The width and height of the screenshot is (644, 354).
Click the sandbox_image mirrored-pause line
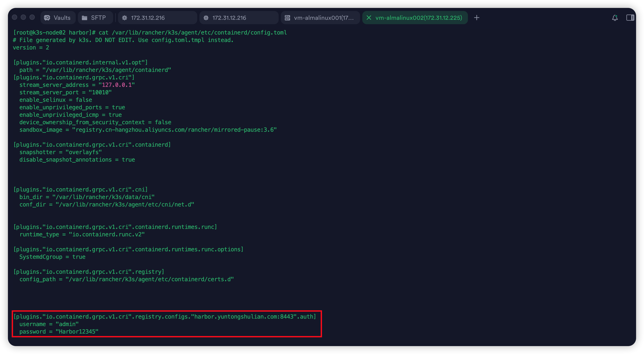click(148, 130)
